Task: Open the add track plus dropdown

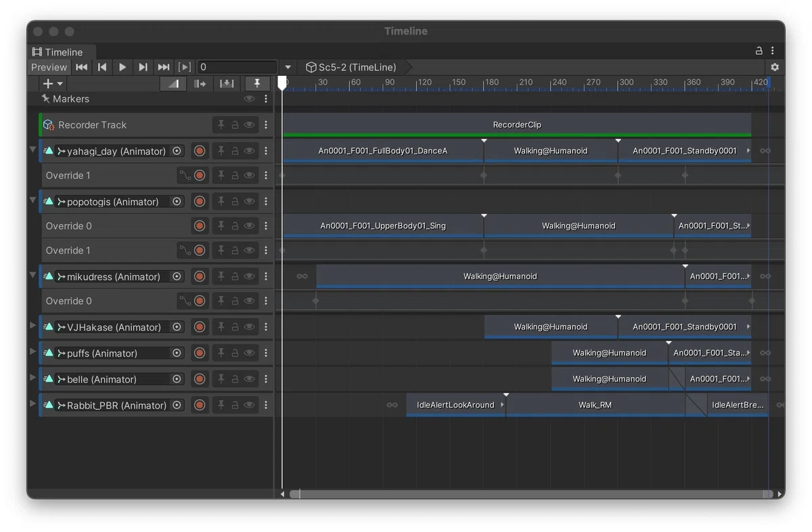Action: pyautogui.click(x=53, y=83)
